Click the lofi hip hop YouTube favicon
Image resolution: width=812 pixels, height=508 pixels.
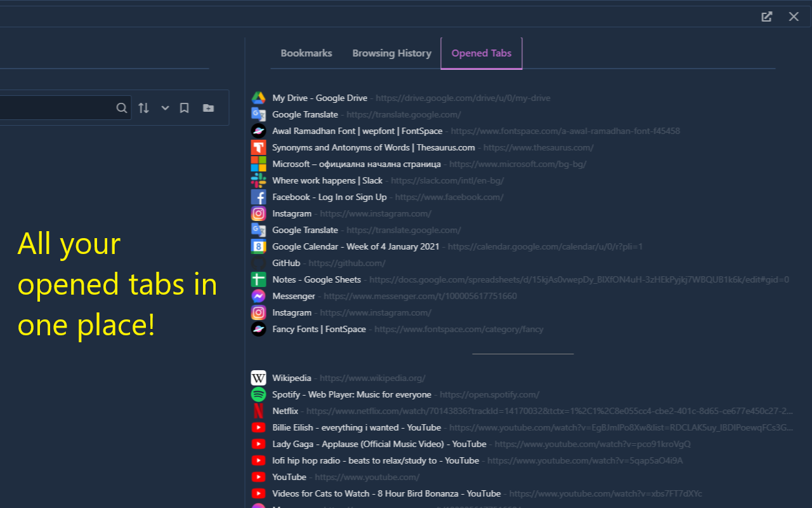258,460
